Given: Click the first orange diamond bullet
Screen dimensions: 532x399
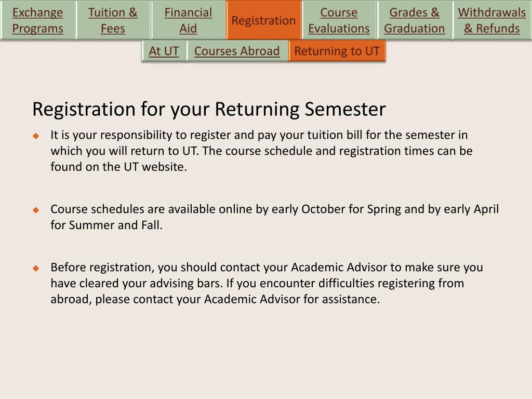Looking at the screenshot, I should click(x=36, y=136).
